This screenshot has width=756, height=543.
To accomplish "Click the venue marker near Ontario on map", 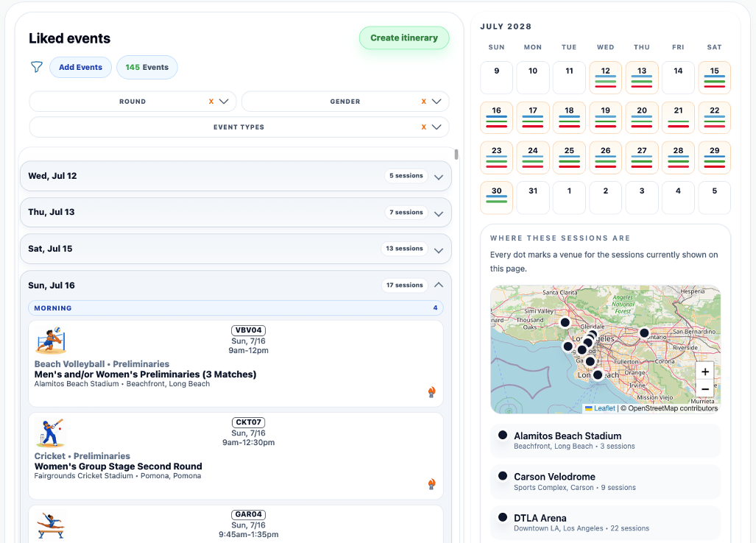I will 644,333.
